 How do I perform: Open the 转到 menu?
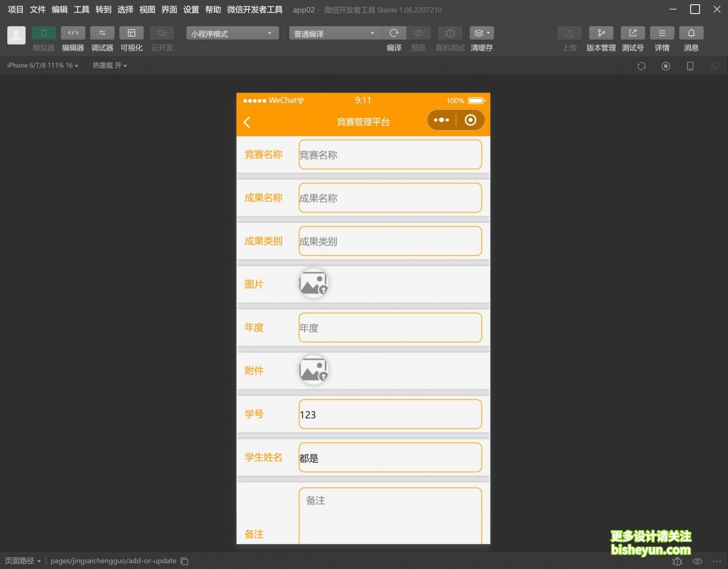103,9
